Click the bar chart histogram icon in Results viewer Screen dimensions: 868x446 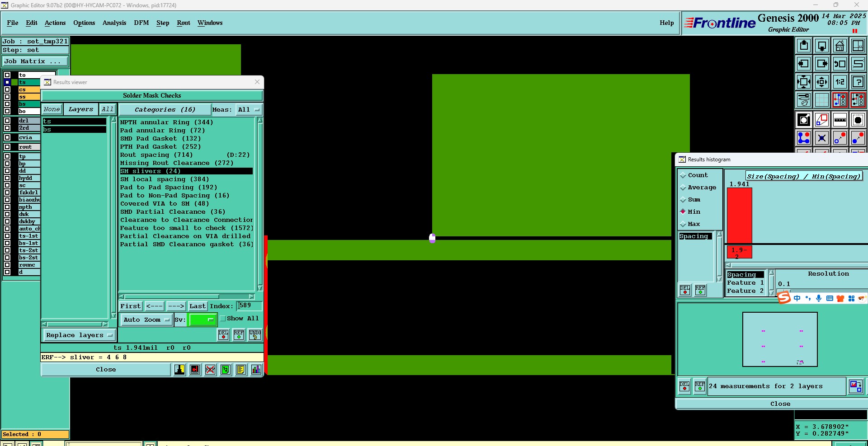(256, 370)
